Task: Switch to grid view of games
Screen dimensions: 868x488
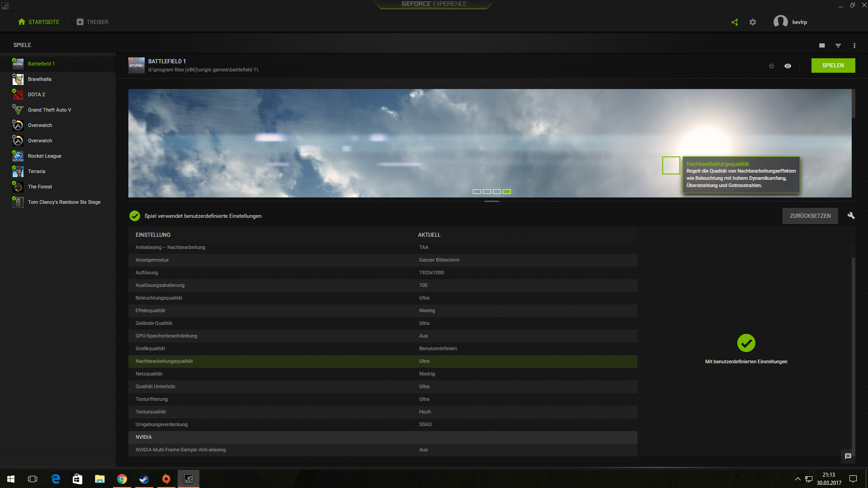Action: coord(822,46)
